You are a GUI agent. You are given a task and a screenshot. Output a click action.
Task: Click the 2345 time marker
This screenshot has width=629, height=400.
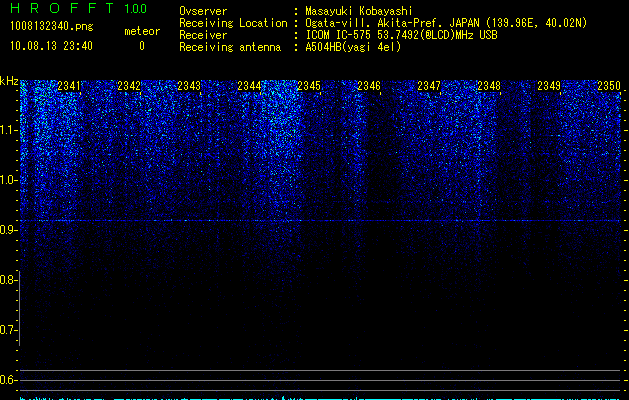point(309,86)
